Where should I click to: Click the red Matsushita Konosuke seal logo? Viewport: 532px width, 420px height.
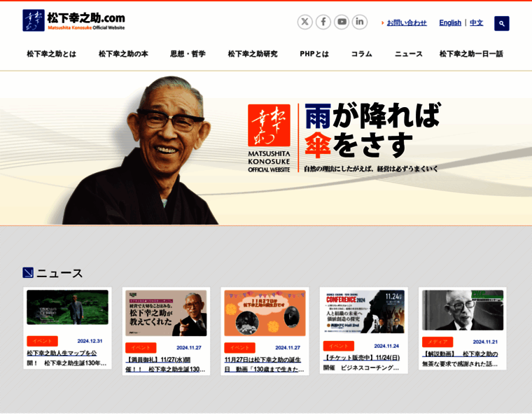269,125
